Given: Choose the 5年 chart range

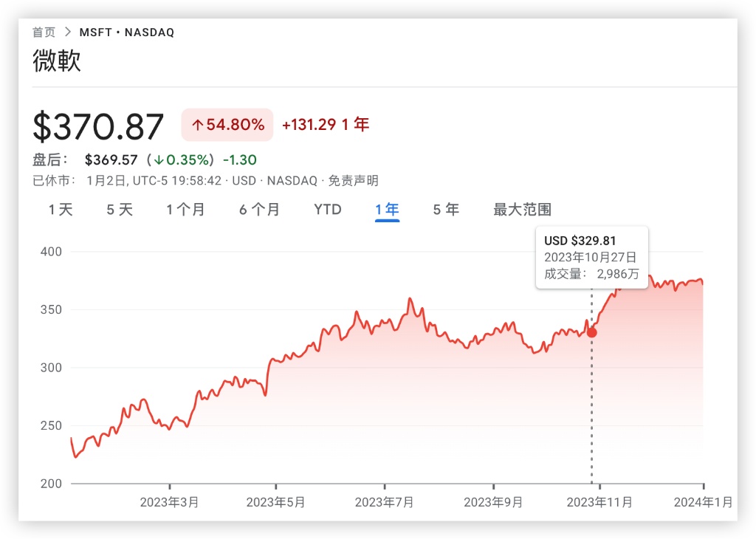Looking at the screenshot, I should [x=446, y=210].
